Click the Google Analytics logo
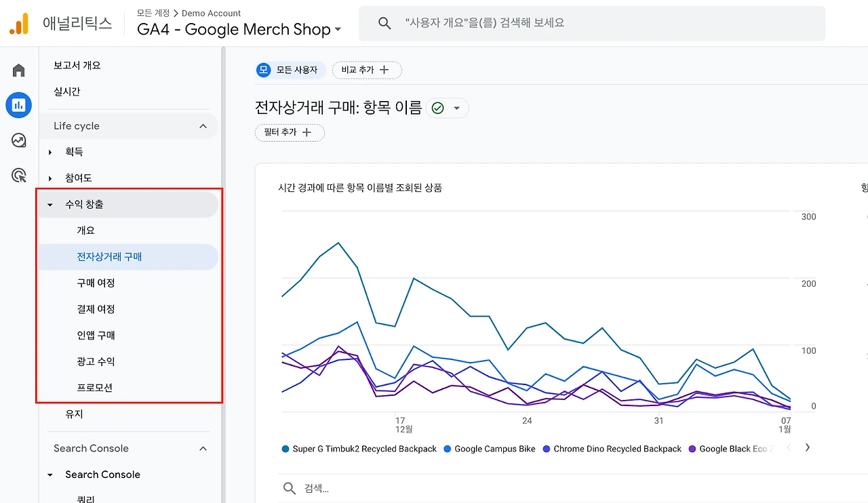 tap(19, 24)
